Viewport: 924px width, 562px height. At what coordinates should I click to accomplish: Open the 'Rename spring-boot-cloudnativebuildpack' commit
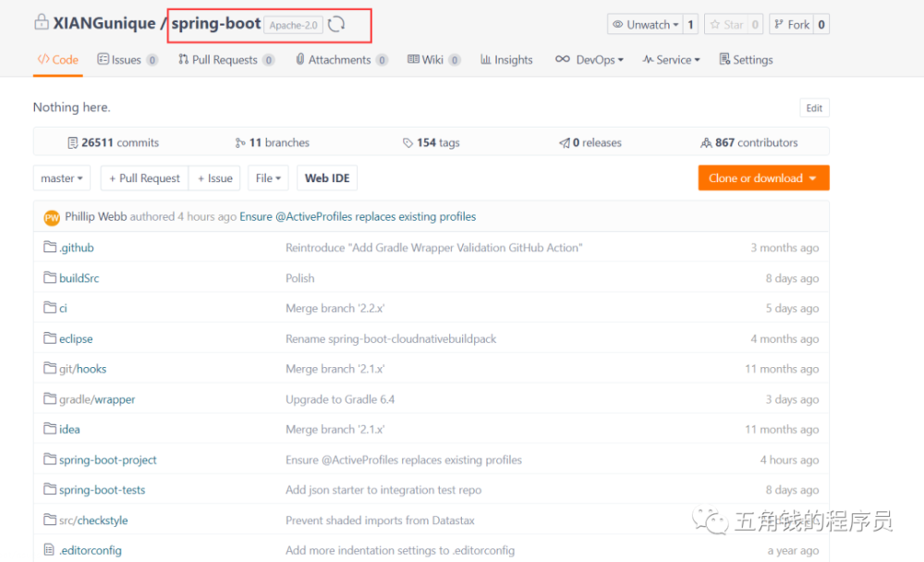391,339
